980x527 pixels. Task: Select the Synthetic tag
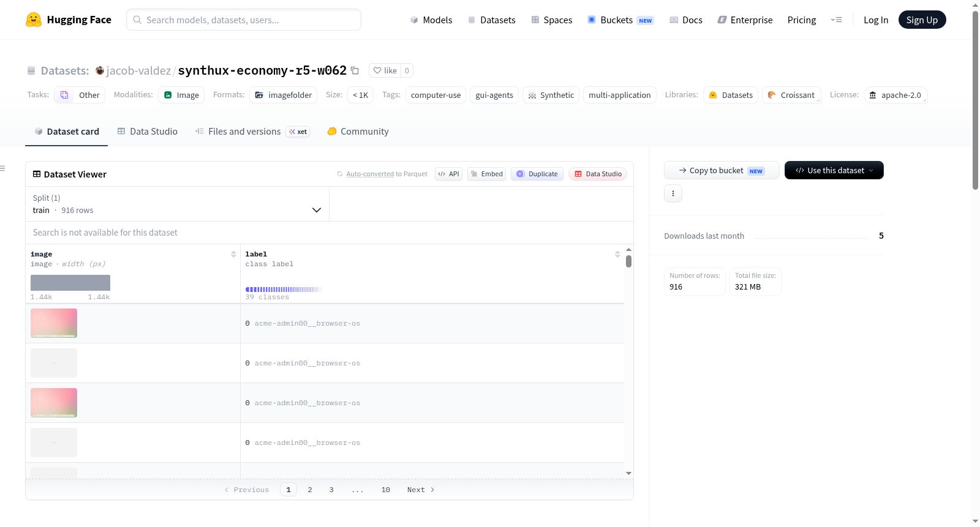(x=551, y=95)
